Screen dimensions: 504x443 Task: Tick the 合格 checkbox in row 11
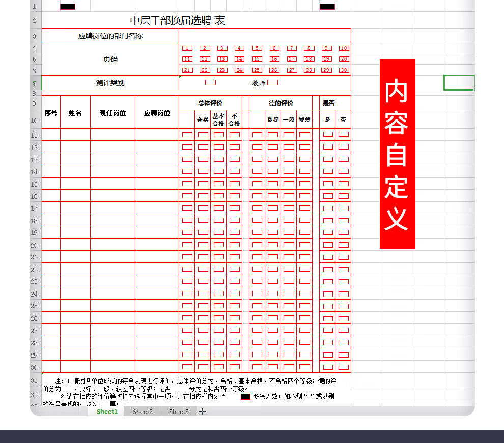point(203,135)
